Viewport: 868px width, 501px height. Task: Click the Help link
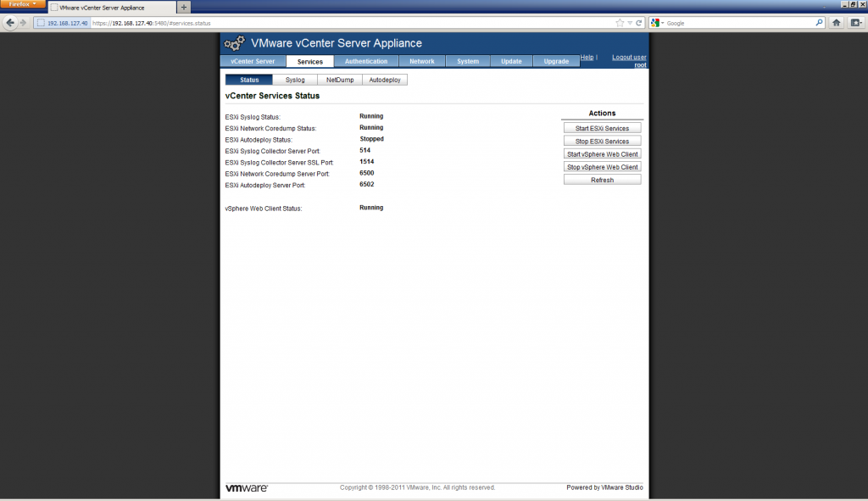point(587,57)
